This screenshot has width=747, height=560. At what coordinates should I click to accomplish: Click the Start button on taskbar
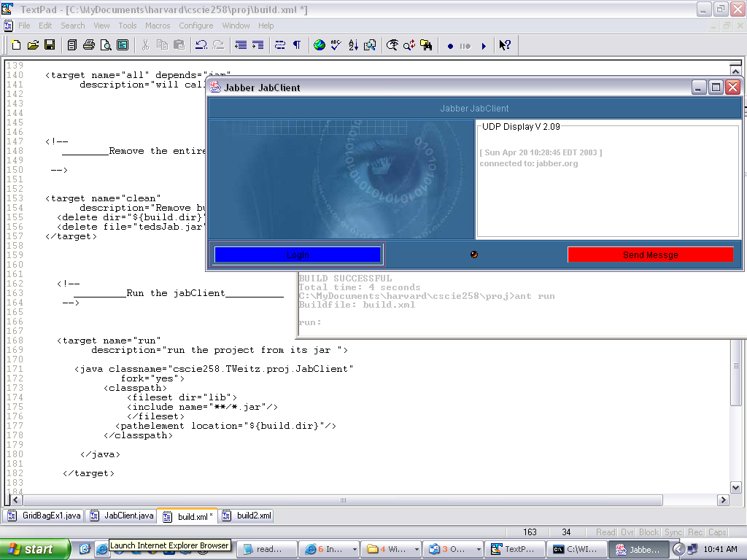[35, 549]
